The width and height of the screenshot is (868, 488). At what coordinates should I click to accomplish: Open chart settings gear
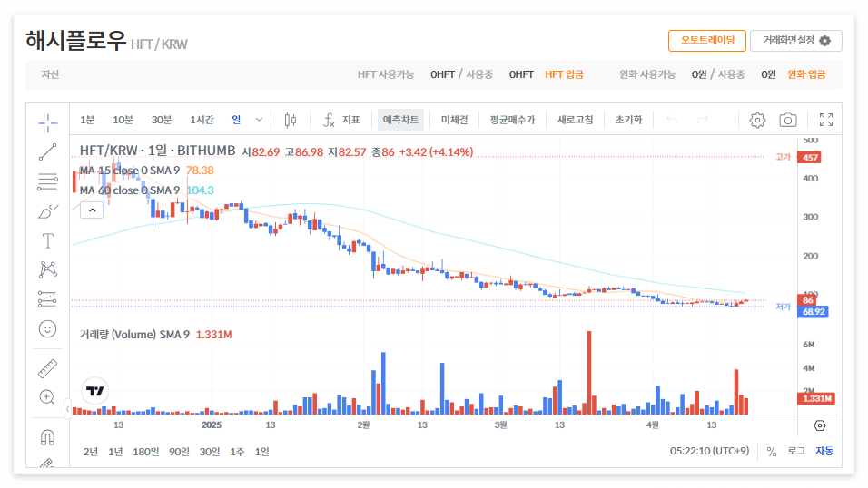[757, 120]
